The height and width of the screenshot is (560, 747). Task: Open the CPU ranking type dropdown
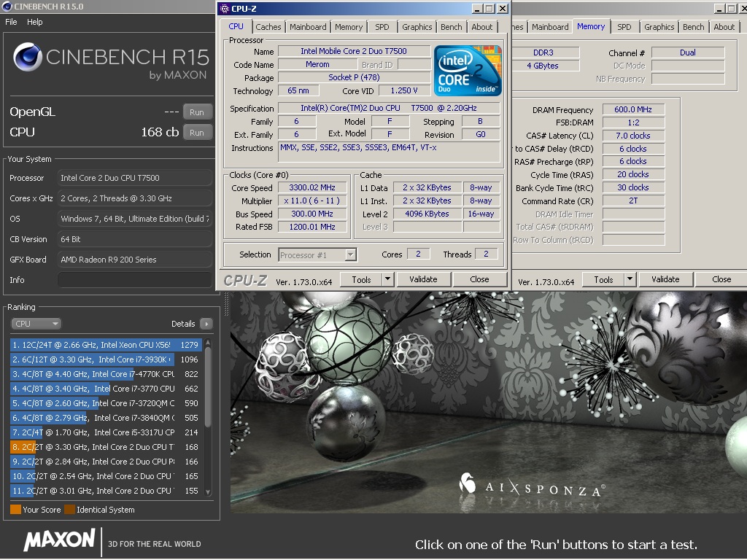point(36,324)
